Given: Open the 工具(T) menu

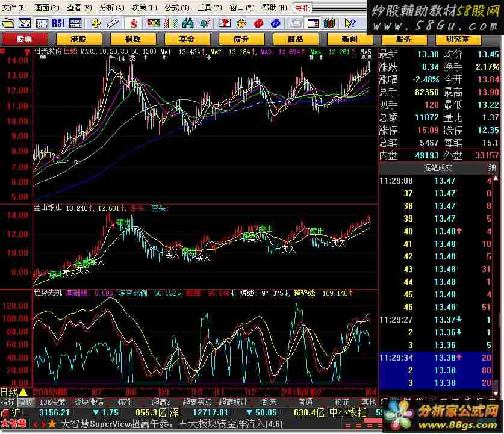Looking at the screenshot, I should [210, 7].
